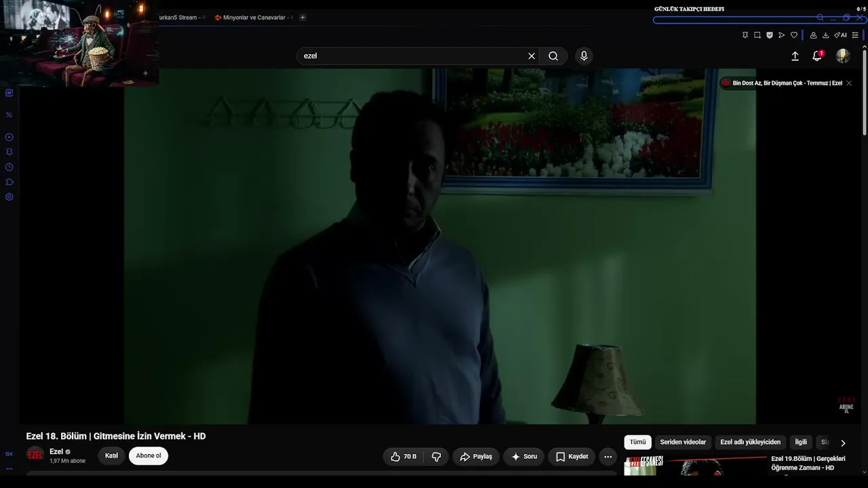
Task: Open settings gear icon in sidebar
Action: pos(9,197)
